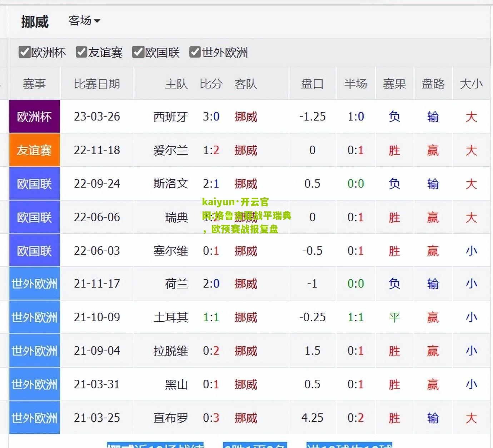Click the 客队 column header
The height and width of the screenshot is (448, 493).
point(246,84)
